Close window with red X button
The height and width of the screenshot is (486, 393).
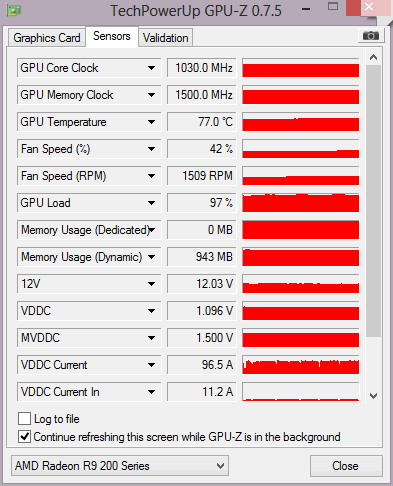tap(369, 7)
